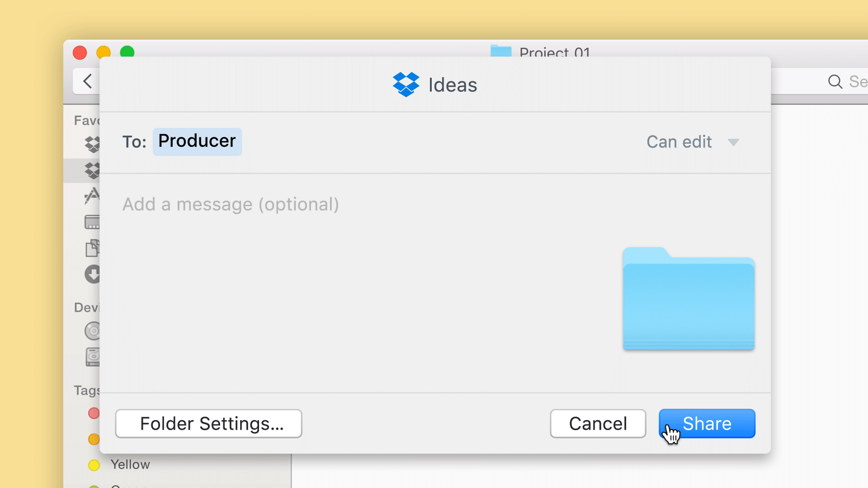The image size is (868, 488).
Task: Open the Downloads sidebar icon
Action: tap(93, 274)
